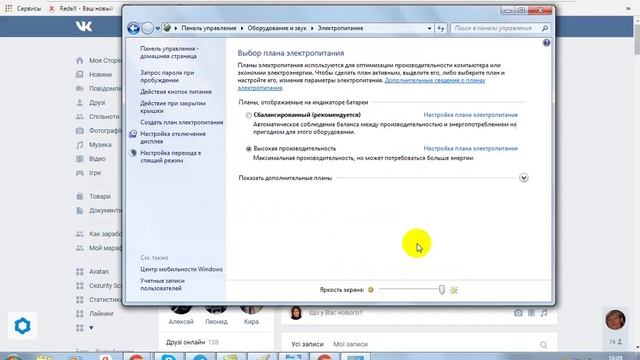Screen dimensions: 640x360
Task: Click 'Оборудование и звук' breadcrumb
Action: click(x=277, y=28)
